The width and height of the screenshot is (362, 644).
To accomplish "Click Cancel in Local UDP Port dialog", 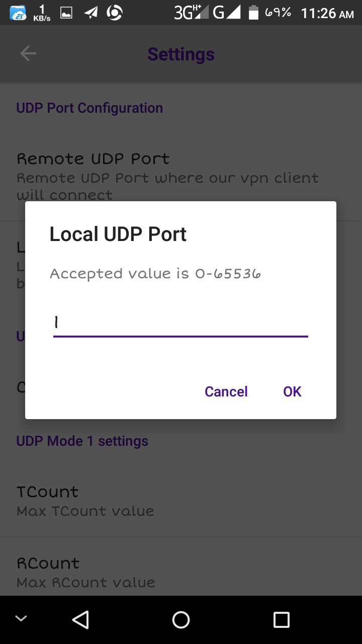I will (x=226, y=391).
